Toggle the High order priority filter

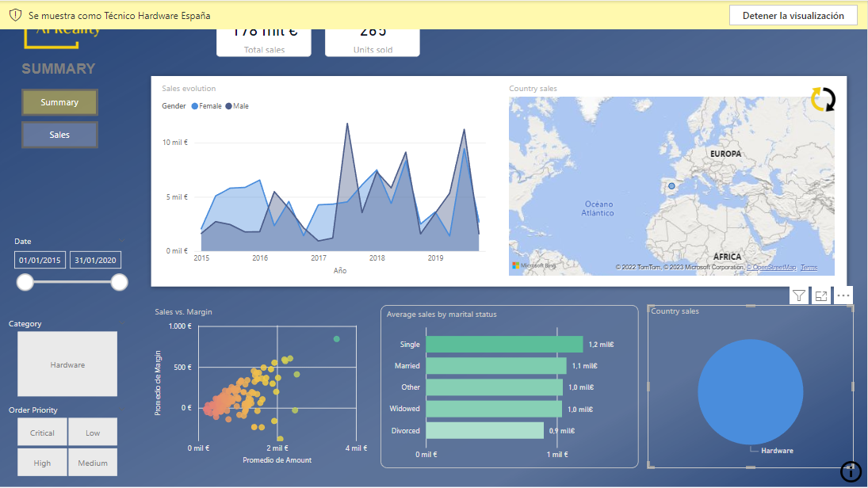pyautogui.click(x=43, y=463)
